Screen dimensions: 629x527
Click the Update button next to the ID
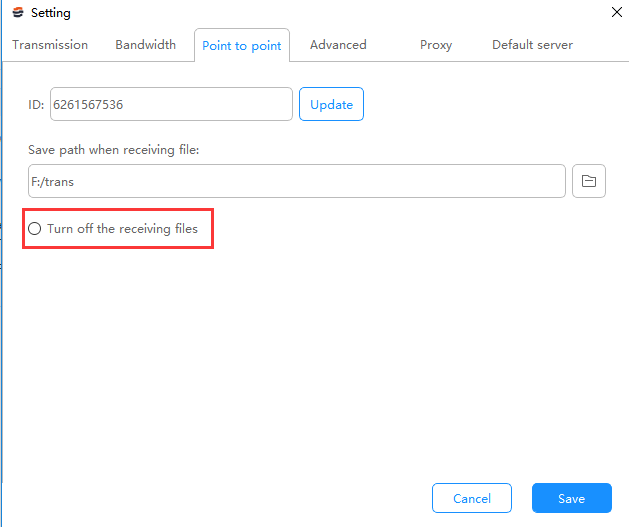(331, 104)
